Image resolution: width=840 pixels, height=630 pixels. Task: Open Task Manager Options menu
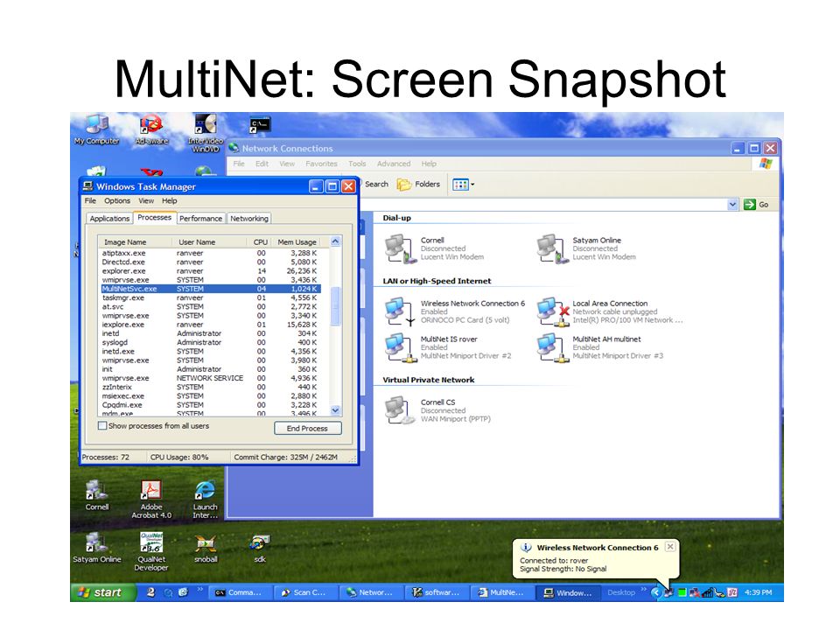tap(117, 201)
